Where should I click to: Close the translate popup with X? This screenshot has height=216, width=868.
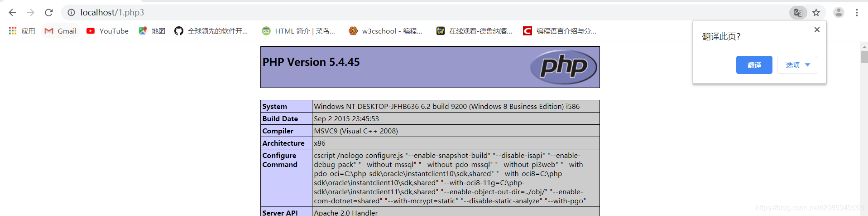817,29
